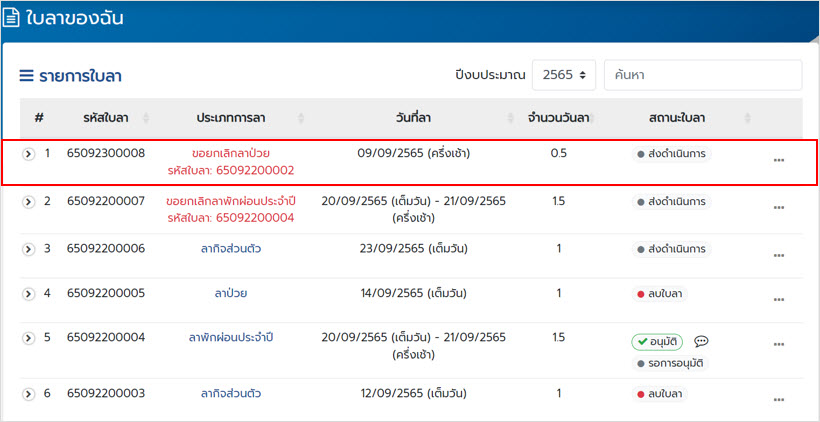Viewport: 820px width, 422px height.
Task: Sort by ประเภทการลา column header
Action: (230, 118)
